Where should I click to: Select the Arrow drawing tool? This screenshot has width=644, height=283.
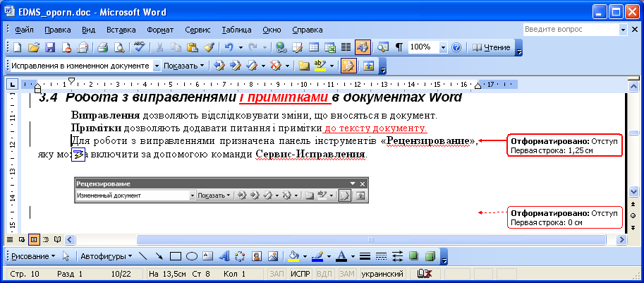coord(159,257)
